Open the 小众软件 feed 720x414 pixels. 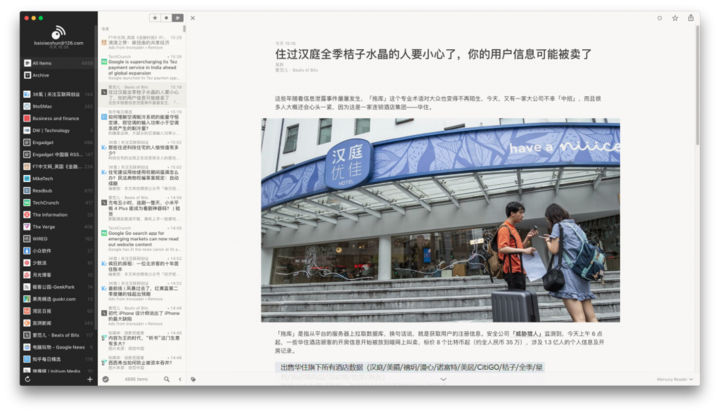(x=59, y=251)
